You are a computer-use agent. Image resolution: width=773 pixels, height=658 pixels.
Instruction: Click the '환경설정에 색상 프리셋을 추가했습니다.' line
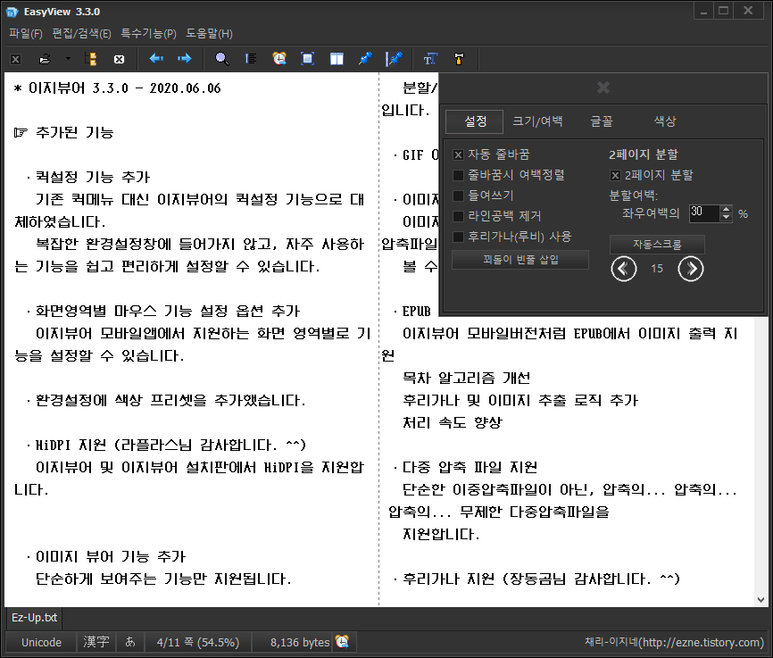(170, 400)
